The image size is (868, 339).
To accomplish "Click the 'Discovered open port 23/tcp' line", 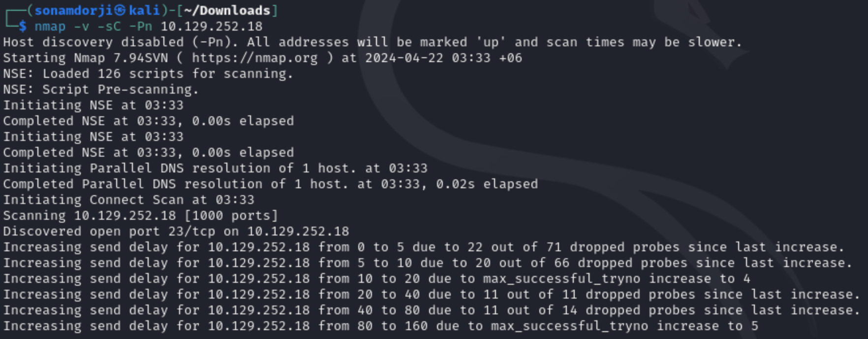I will pyautogui.click(x=176, y=231).
